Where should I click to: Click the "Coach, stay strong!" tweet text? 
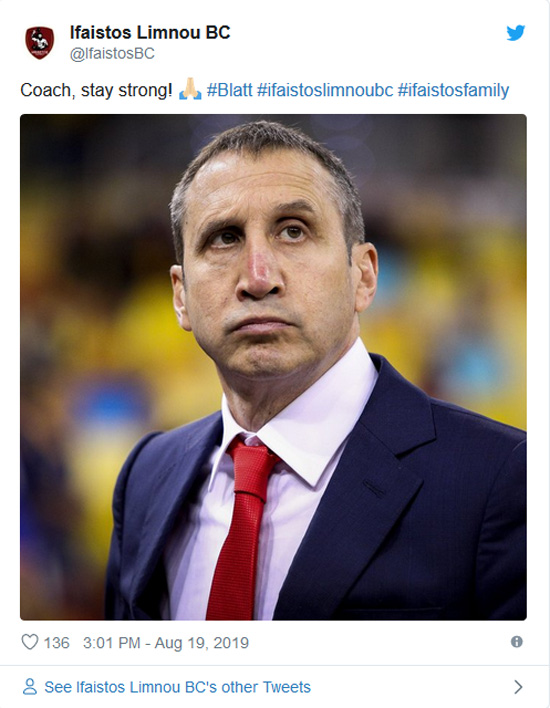point(96,90)
